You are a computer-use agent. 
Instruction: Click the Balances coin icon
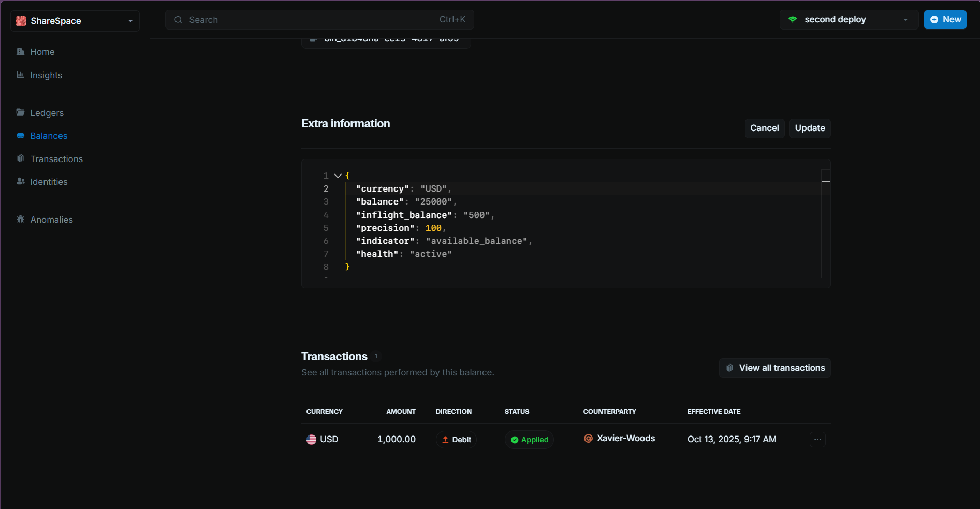21,136
